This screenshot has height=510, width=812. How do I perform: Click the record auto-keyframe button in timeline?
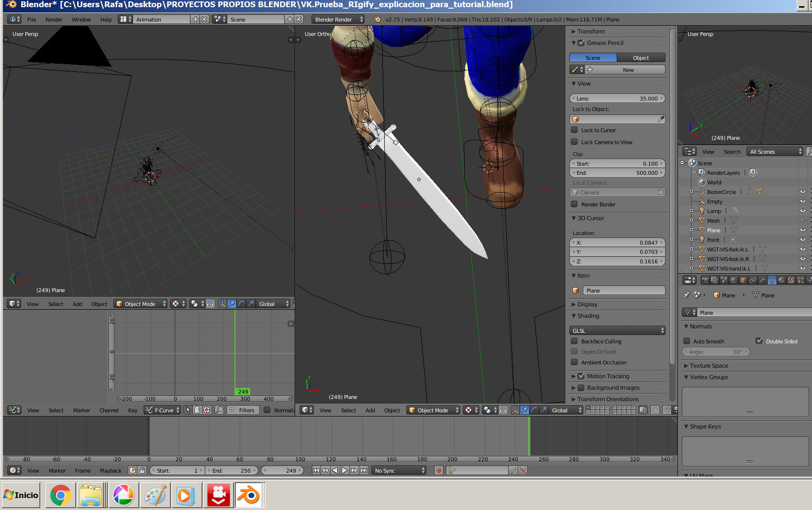[438, 471]
